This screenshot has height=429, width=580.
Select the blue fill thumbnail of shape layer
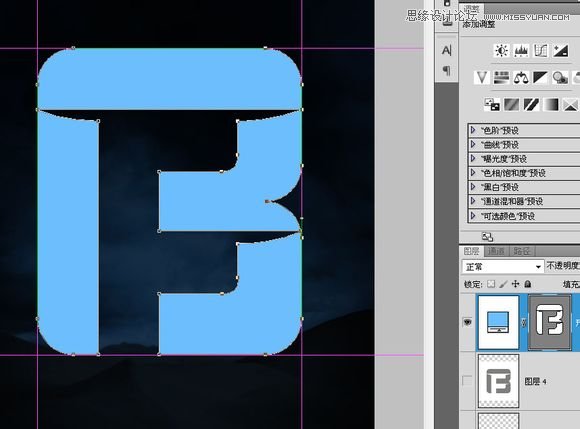(498, 322)
